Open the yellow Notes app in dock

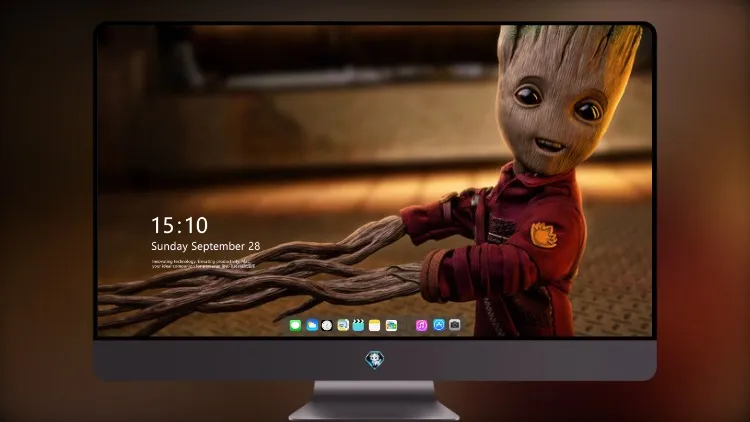[375, 325]
